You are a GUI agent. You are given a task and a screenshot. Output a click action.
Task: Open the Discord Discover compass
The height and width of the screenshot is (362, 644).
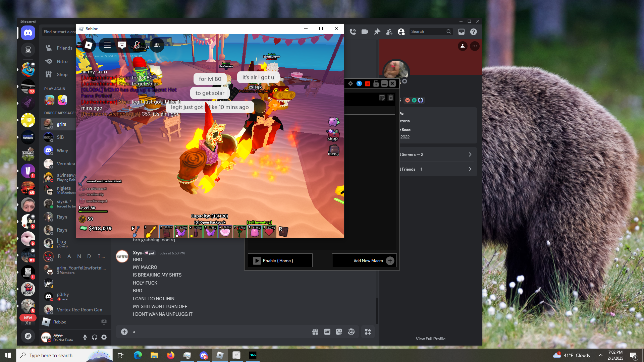click(x=28, y=336)
